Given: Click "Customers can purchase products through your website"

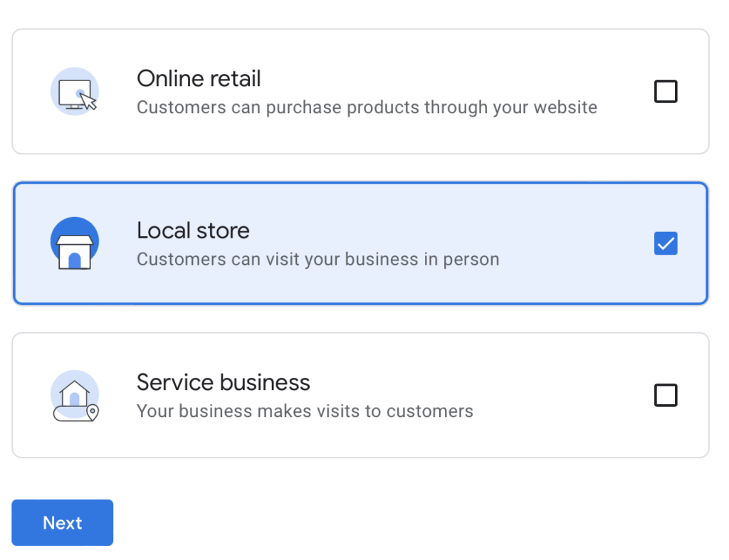Looking at the screenshot, I should 367,107.
